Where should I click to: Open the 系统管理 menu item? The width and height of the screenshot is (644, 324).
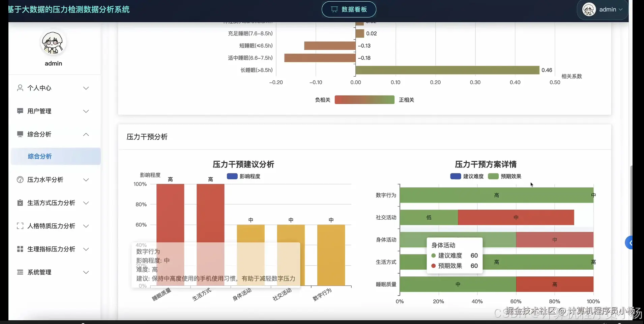(x=54, y=272)
